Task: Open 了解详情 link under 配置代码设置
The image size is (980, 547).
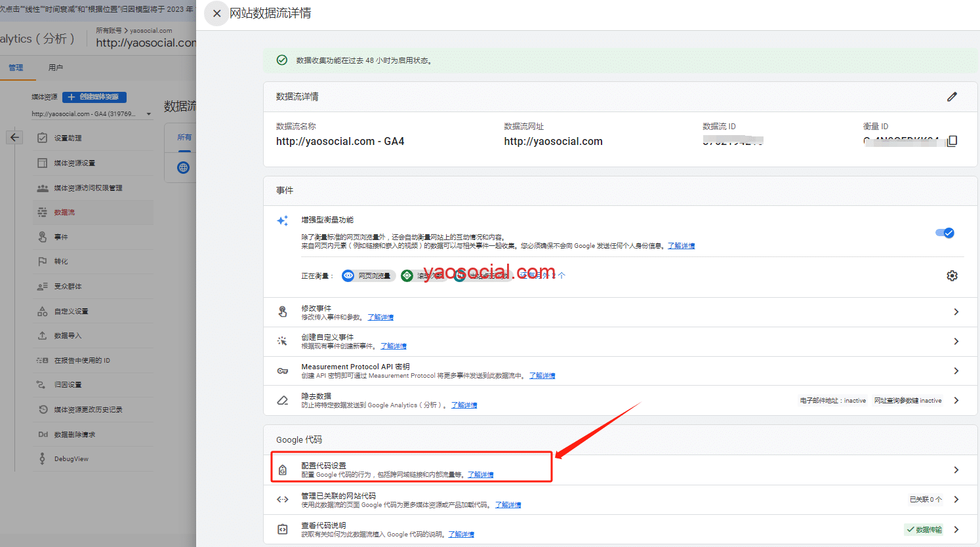Action: click(480, 475)
